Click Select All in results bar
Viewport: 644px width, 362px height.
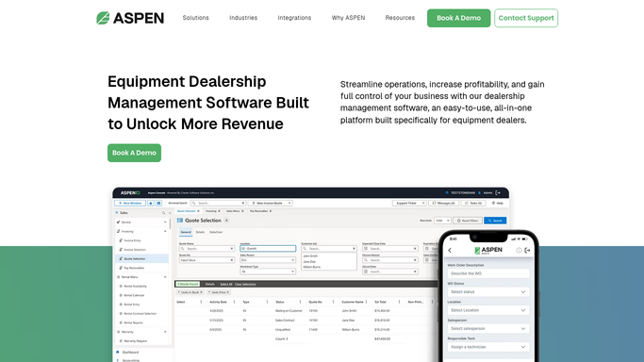(x=226, y=284)
